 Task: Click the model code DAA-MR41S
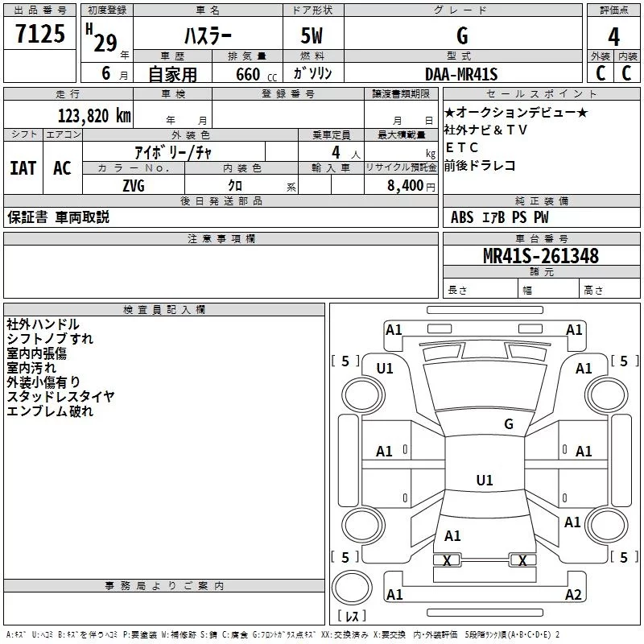click(x=461, y=74)
